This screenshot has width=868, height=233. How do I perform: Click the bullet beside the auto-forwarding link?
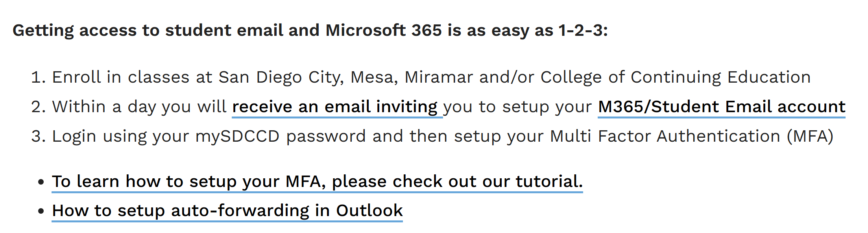(41, 211)
